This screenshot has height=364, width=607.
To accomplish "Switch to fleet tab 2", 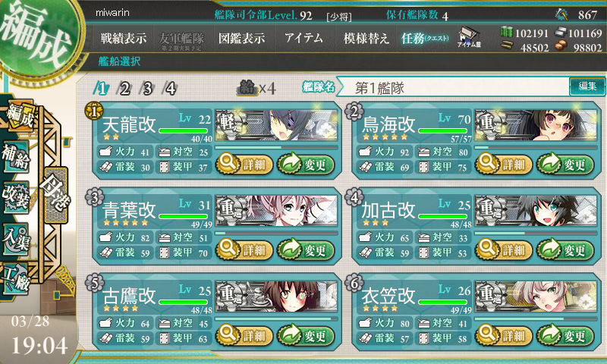I will 124,89.
